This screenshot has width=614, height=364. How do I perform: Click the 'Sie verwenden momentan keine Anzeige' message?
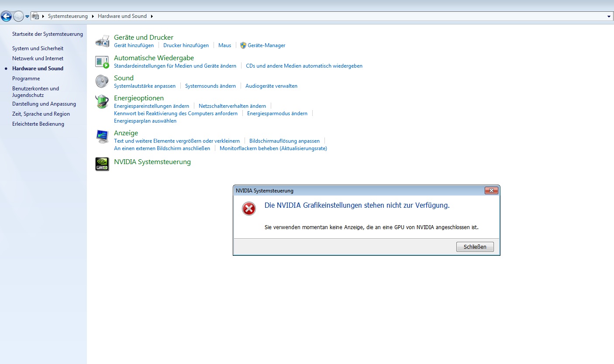[x=372, y=227]
